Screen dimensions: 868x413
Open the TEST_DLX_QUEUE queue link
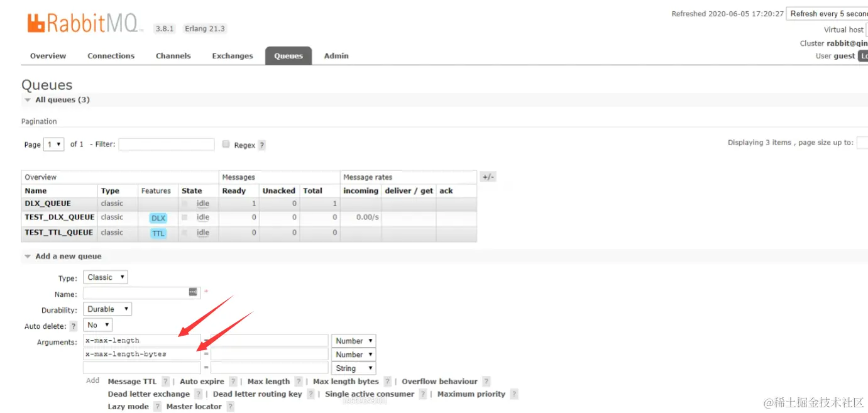pos(60,218)
